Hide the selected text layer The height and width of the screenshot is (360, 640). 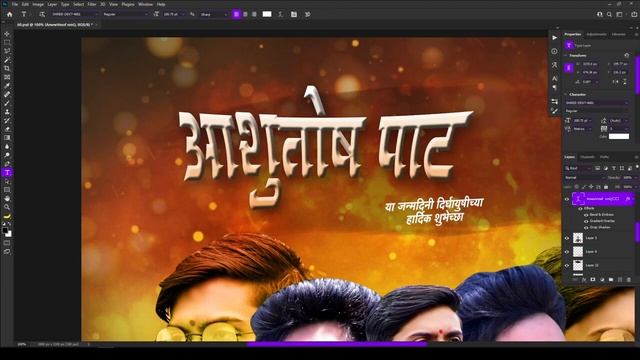pyautogui.click(x=567, y=199)
